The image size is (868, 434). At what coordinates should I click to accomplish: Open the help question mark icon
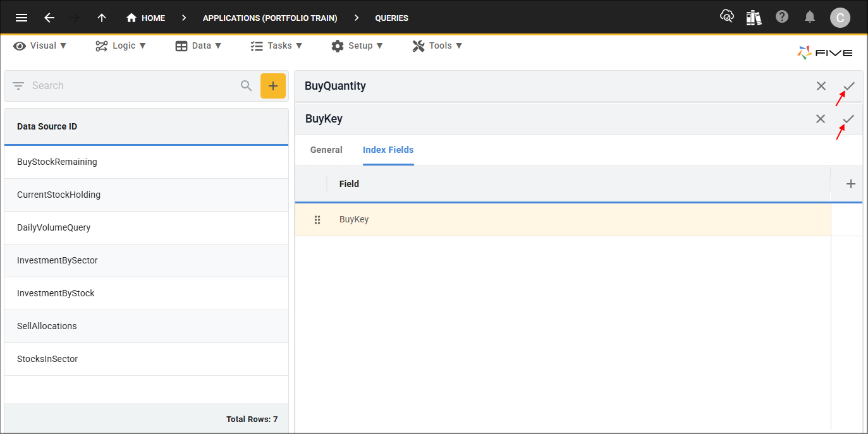point(782,17)
